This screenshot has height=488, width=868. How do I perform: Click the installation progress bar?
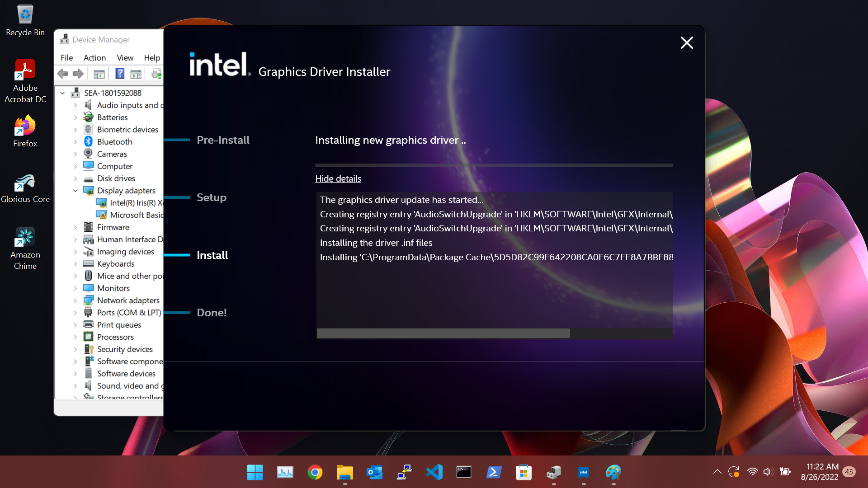tap(494, 165)
